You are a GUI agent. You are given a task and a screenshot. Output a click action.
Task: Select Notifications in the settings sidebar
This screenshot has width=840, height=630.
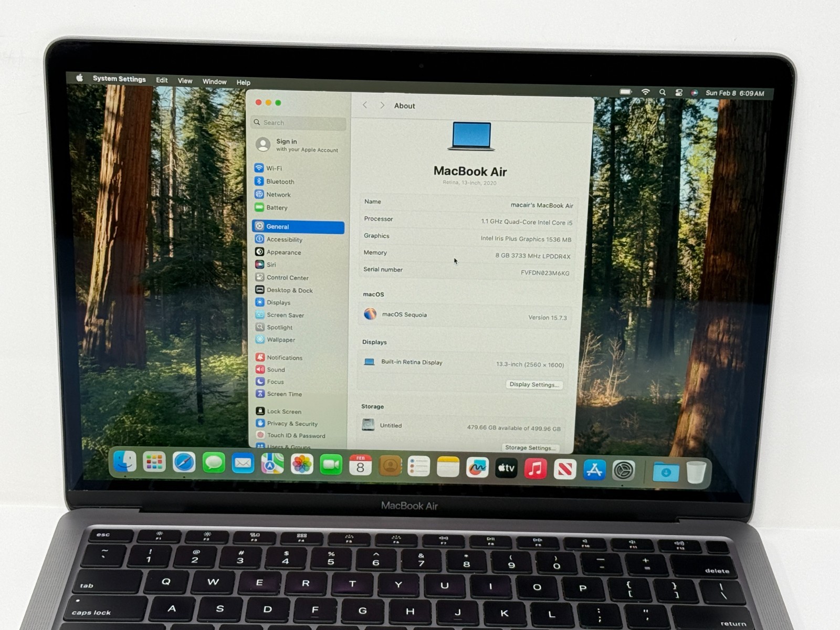pos(298,358)
